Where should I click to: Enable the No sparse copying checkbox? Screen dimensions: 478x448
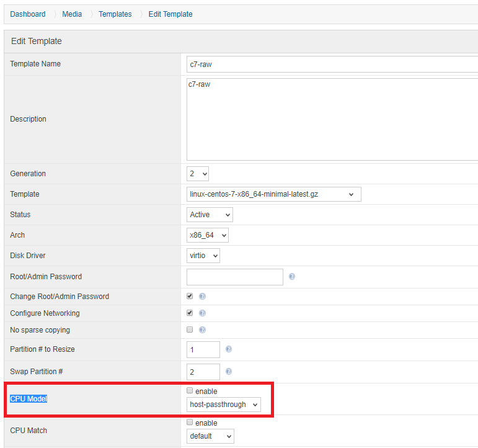tap(190, 330)
